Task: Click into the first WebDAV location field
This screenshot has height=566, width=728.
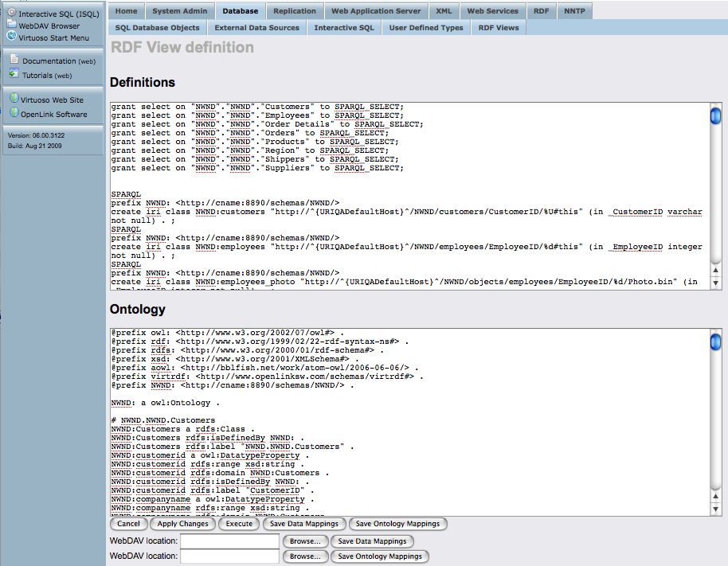Action: point(229,541)
